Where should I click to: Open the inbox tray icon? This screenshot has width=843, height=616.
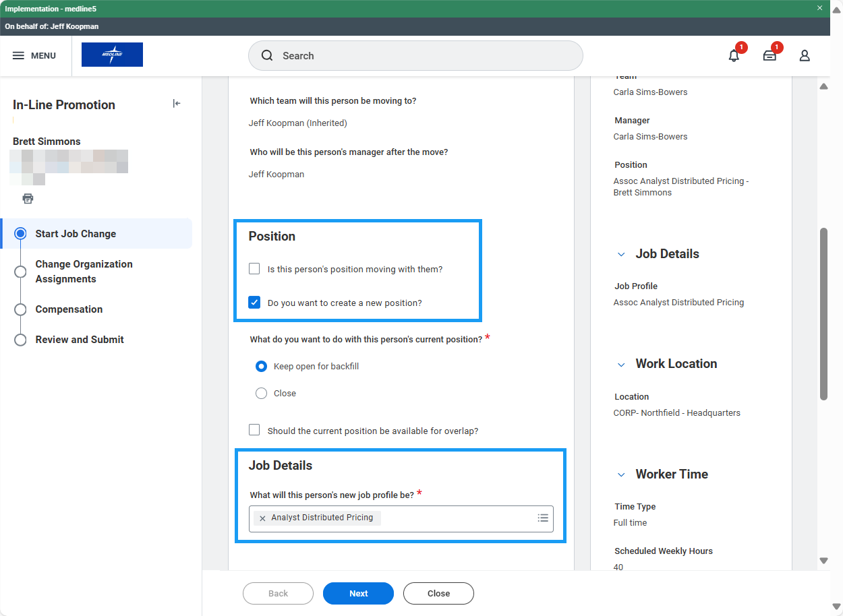(x=769, y=56)
